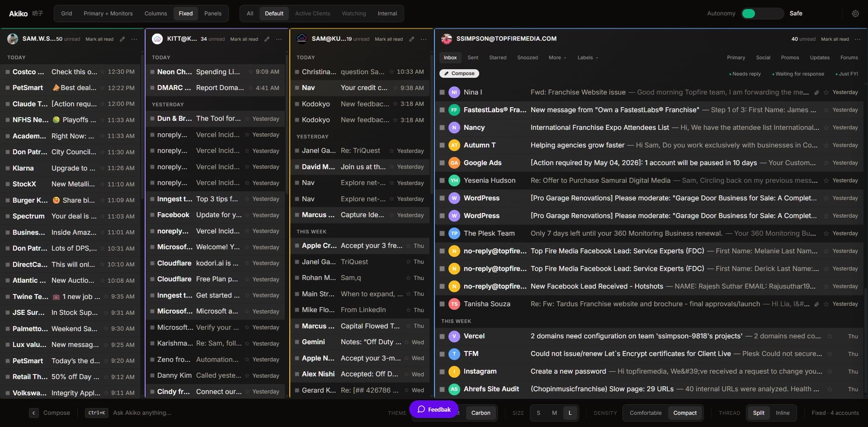The width and height of the screenshot is (868, 427).
Task: Click The Plesk Team sender avatar
Action: pyautogui.click(x=454, y=233)
